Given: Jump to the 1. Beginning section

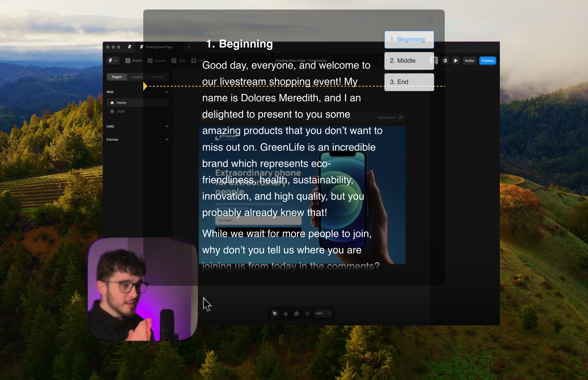Looking at the screenshot, I should 409,39.
